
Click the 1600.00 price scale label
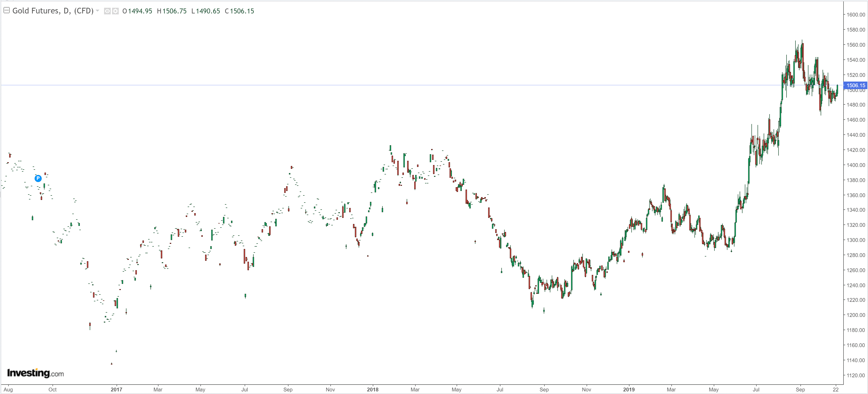coord(856,15)
